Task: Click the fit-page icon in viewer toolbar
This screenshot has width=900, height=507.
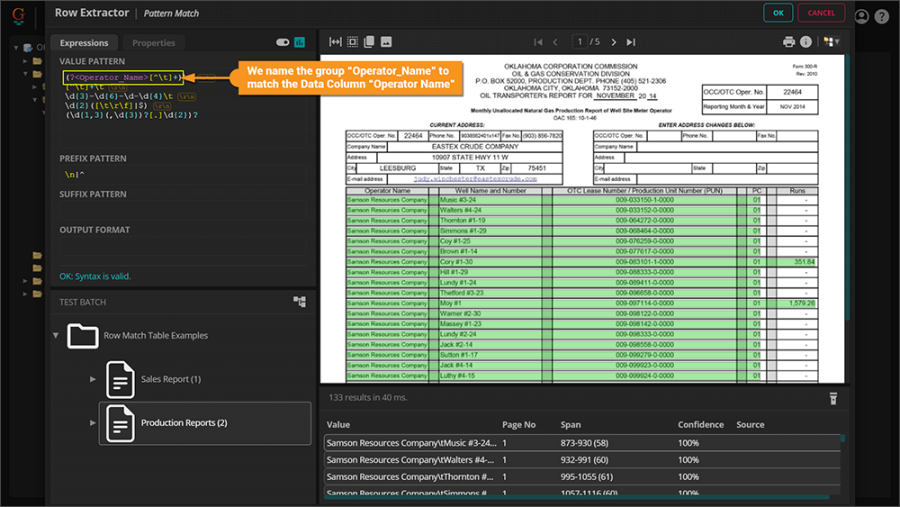Action: 352,42
